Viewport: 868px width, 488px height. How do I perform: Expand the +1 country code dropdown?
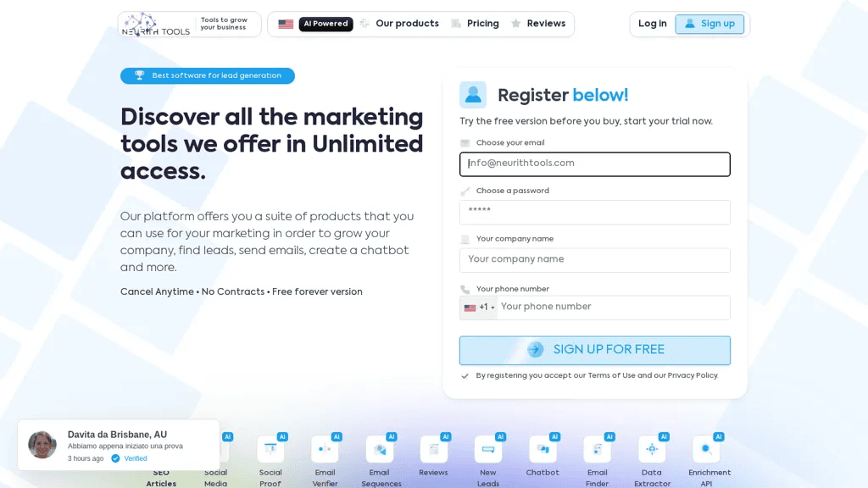click(x=479, y=308)
